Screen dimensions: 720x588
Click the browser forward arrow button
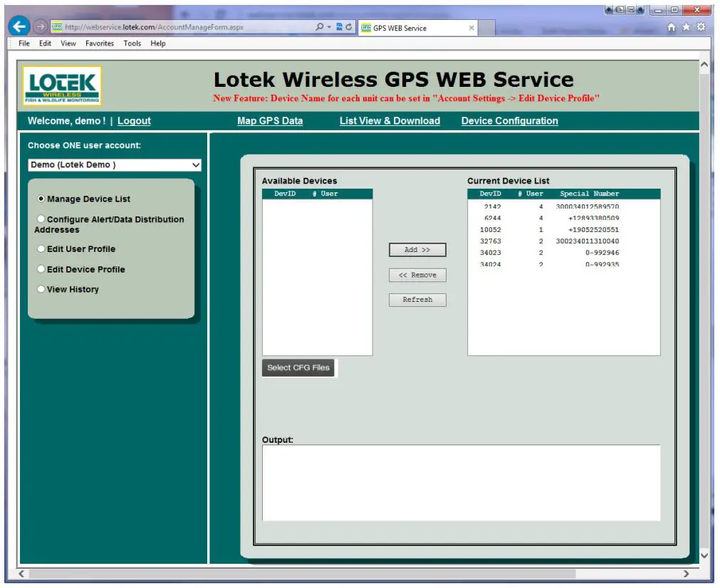tap(41, 26)
